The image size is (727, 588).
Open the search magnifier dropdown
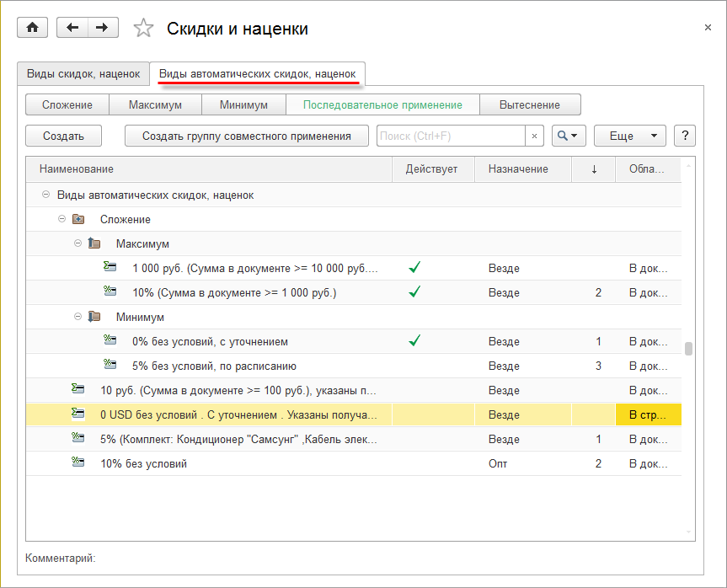pos(569,136)
